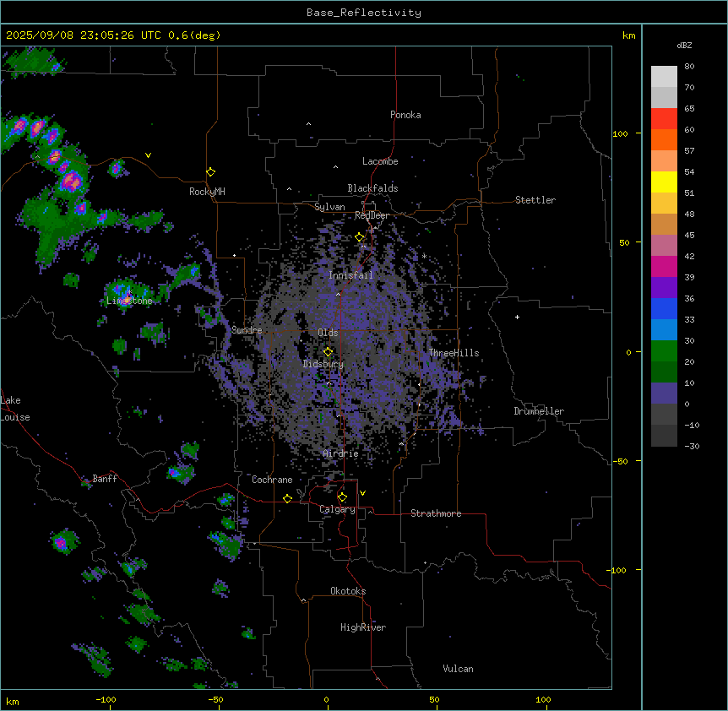This screenshot has height=711, width=728.
Task: Click the ThreeHills town label
Action: pyautogui.click(x=454, y=353)
